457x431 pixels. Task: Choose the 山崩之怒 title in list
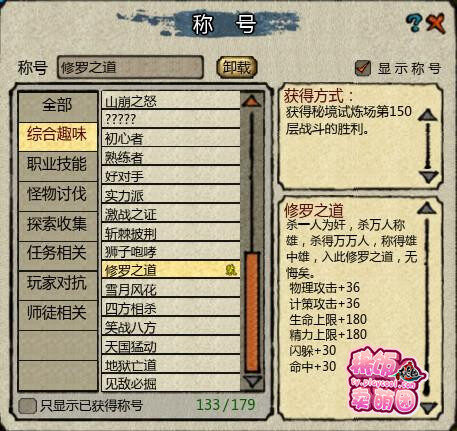tap(171, 100)
